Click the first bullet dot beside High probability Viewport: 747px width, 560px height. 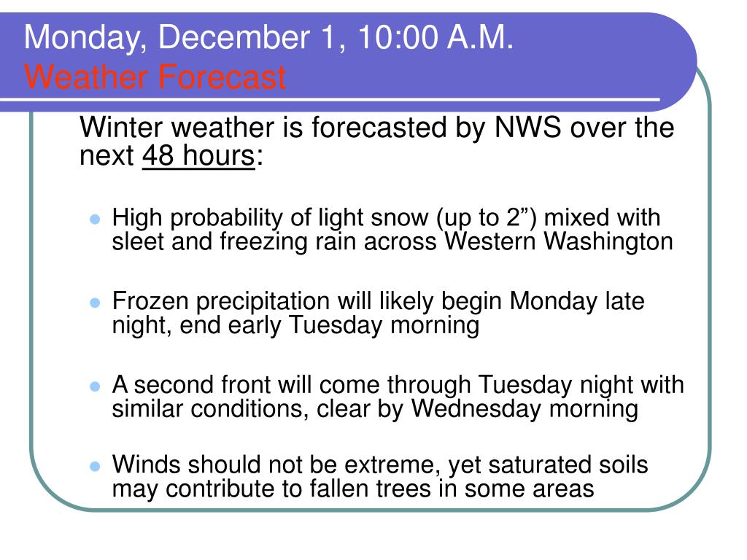click(96, 219)
